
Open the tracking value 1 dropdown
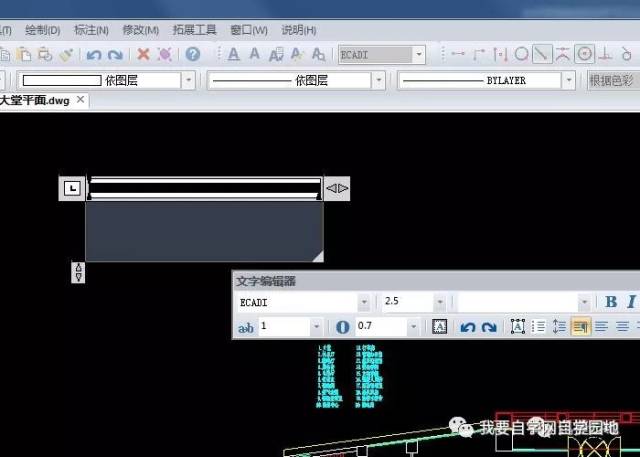click(316, 326)
